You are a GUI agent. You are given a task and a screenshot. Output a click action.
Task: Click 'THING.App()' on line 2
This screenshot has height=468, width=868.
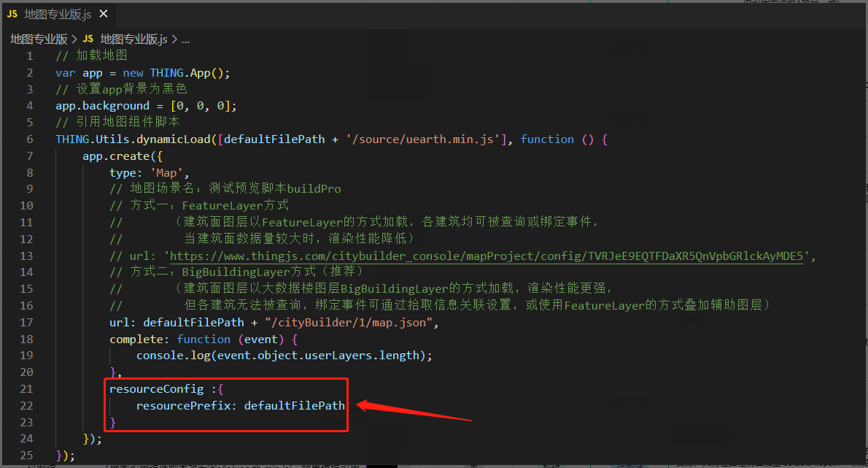(187, 73)
